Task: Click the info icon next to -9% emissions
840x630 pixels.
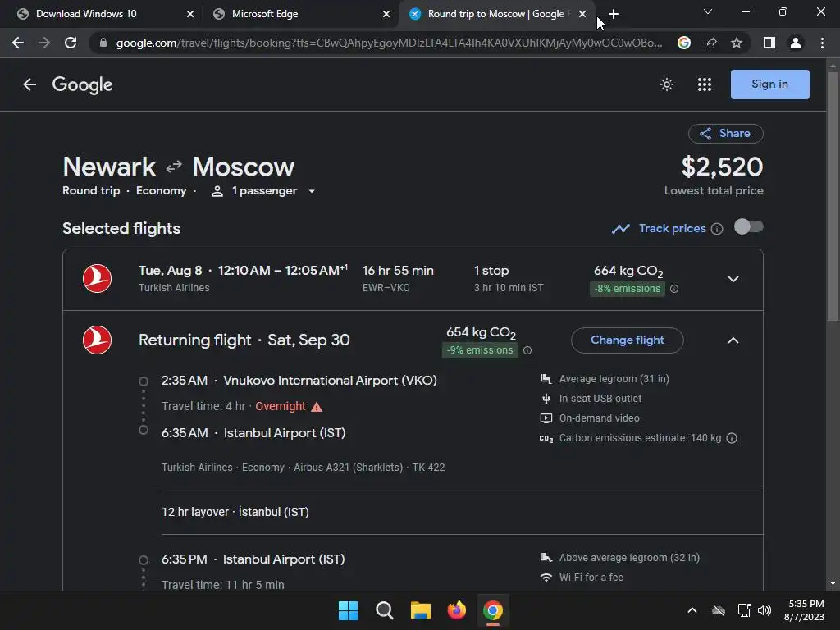Action: coord(527,350)
